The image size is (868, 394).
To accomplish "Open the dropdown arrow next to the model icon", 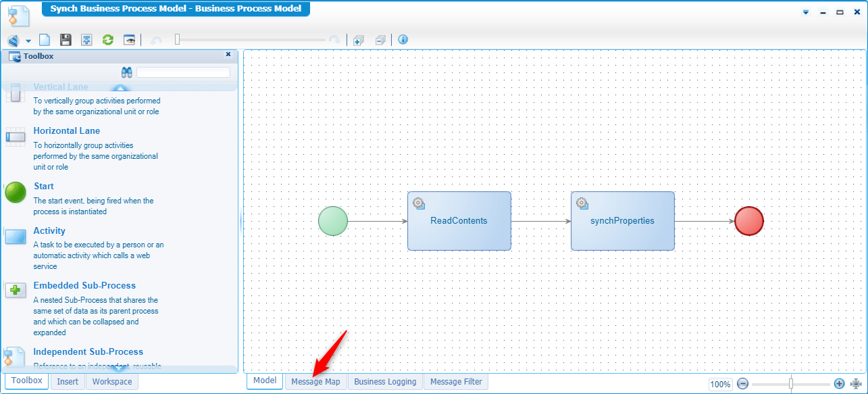I will [x=28, y=41].
